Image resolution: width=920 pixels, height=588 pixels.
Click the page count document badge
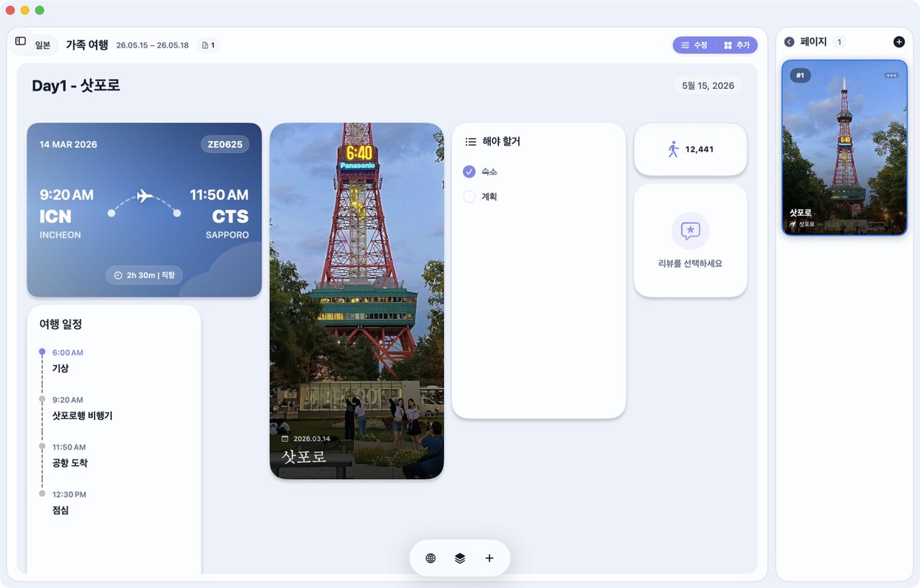[209, 45]
